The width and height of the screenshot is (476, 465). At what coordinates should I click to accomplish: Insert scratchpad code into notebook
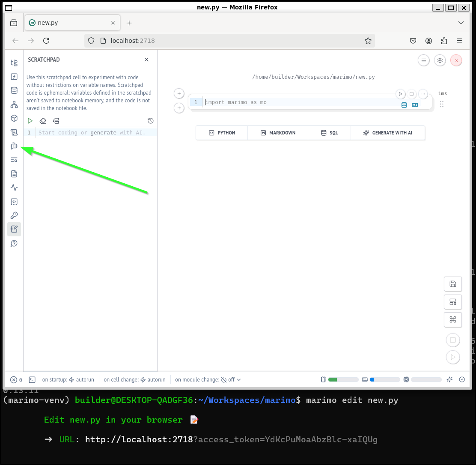point(56,121)
